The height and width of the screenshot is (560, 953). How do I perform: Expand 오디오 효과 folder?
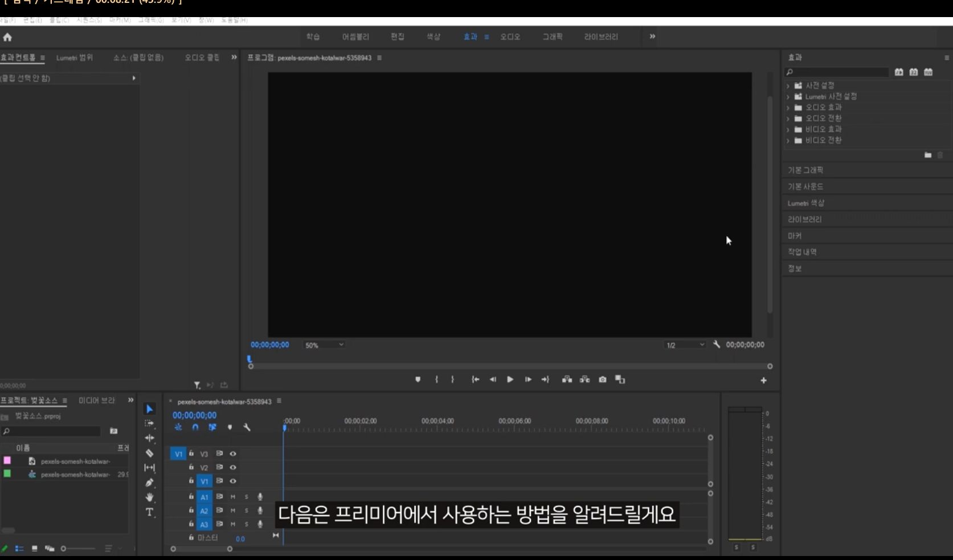[788, 108]
